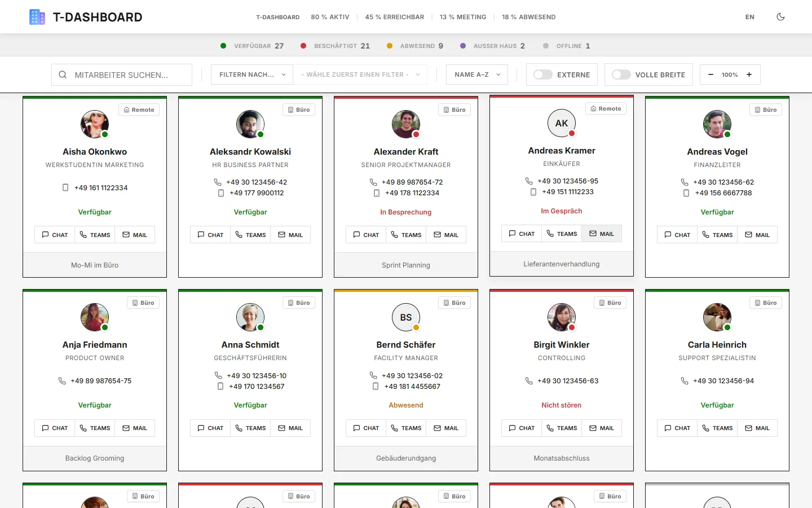Click the T-Dashboard logo icon
Viewport: 812px width, 508px height.
point(37,17)
